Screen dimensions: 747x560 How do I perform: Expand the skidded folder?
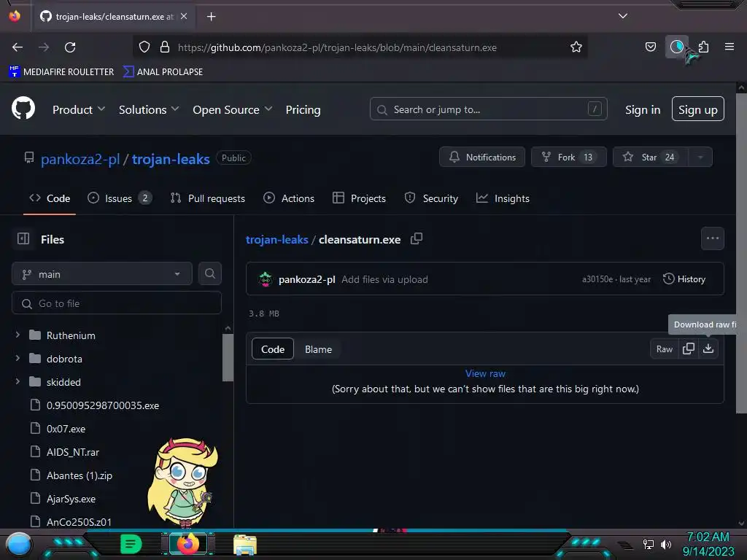pyautogui.click(x=18, y=381)
